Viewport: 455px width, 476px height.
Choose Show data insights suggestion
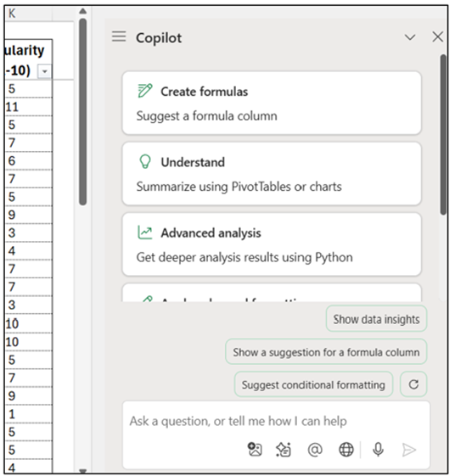(x=376, y=319)
